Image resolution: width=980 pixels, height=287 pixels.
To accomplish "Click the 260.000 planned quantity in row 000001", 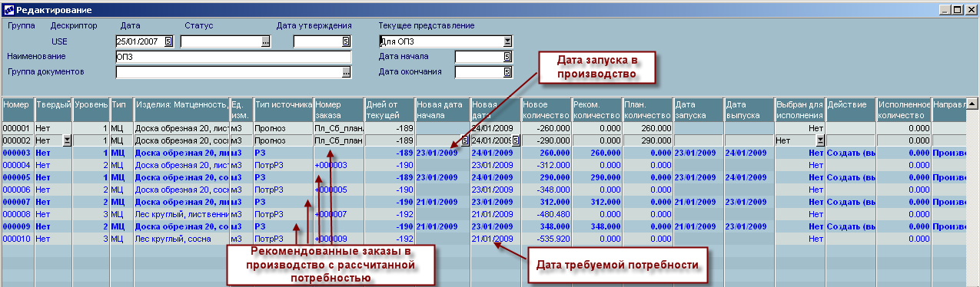I will click(x=647, y=128).
